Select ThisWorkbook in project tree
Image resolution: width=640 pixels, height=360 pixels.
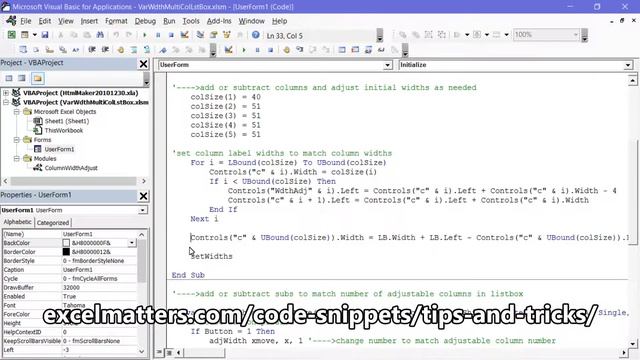click(64, 131)
